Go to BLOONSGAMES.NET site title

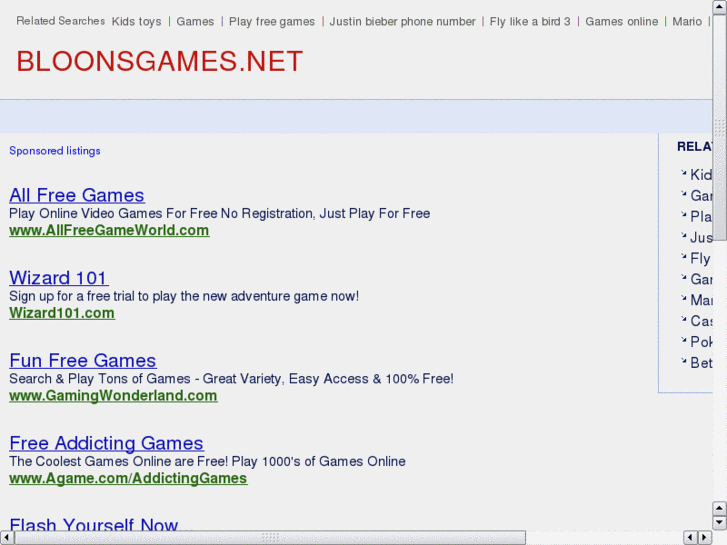(x=160, y=61)
